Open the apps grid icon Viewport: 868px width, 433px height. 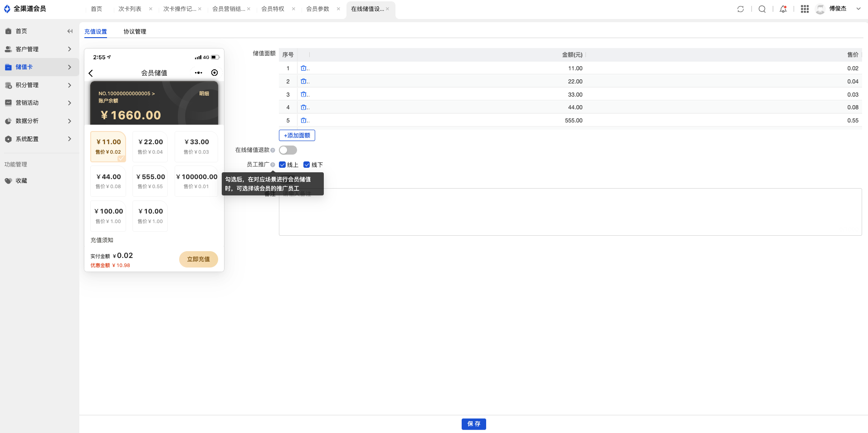click(x=805, y=9)
